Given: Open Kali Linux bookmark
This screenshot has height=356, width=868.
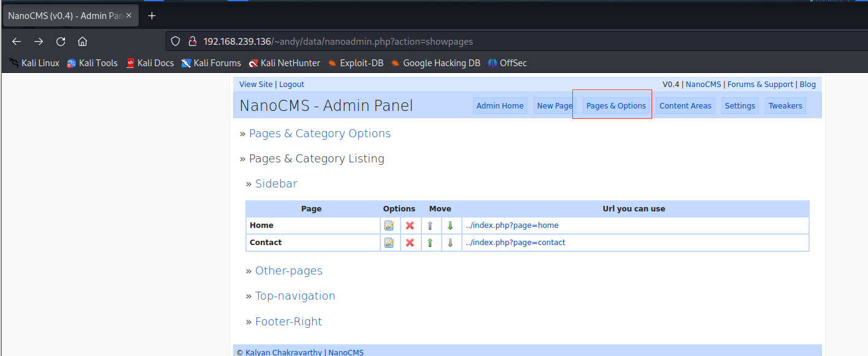Looking at the screenshot, I should pos(34,63).
